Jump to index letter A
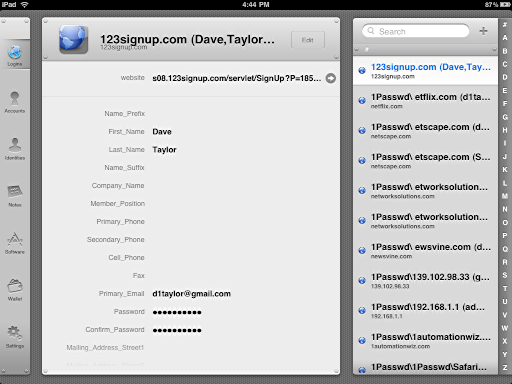The height and width of the screenshot is (384, 512). [505, 38]
